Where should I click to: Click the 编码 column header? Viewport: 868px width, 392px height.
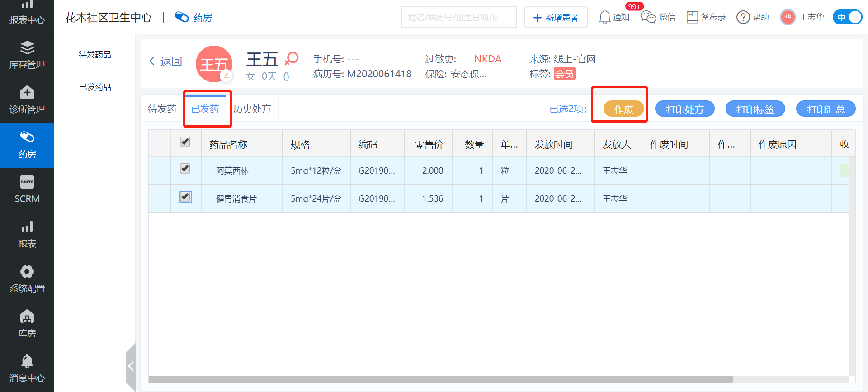[x=377, y=144]
